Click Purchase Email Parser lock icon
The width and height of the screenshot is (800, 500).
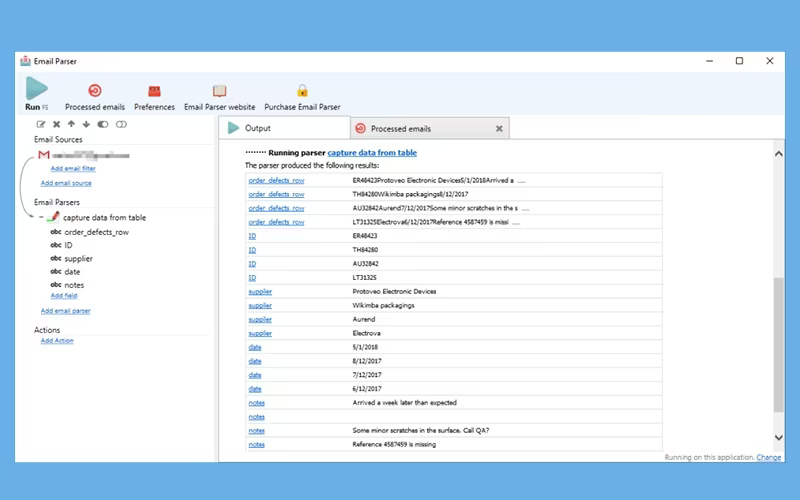(x=302, y=91)
